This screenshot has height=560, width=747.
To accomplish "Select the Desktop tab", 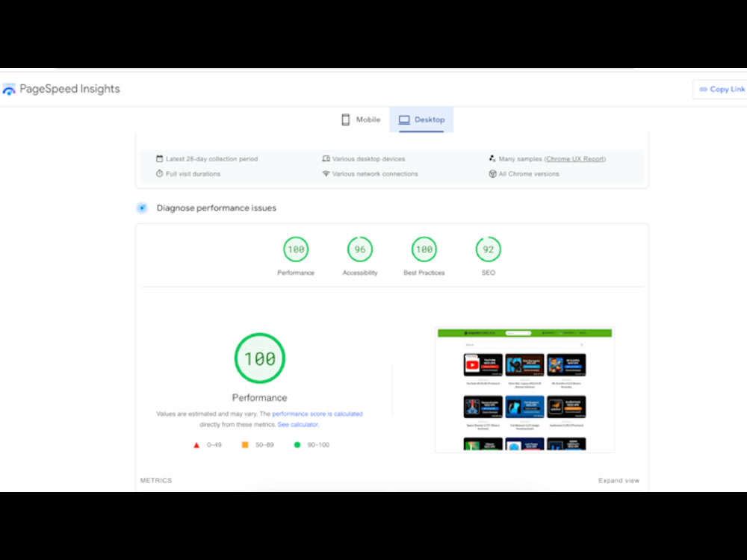I will tap(421, 119).
